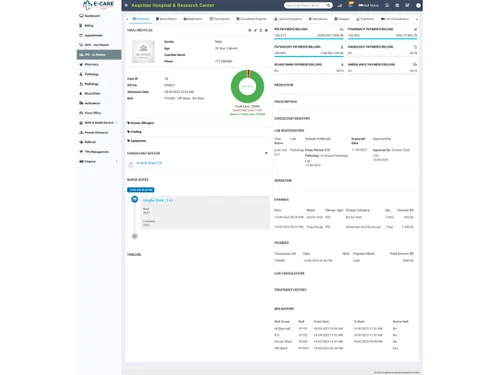This screenshot has width=500, height=375.
Task: Switch to the Overview tab
Action: [141, 19]
